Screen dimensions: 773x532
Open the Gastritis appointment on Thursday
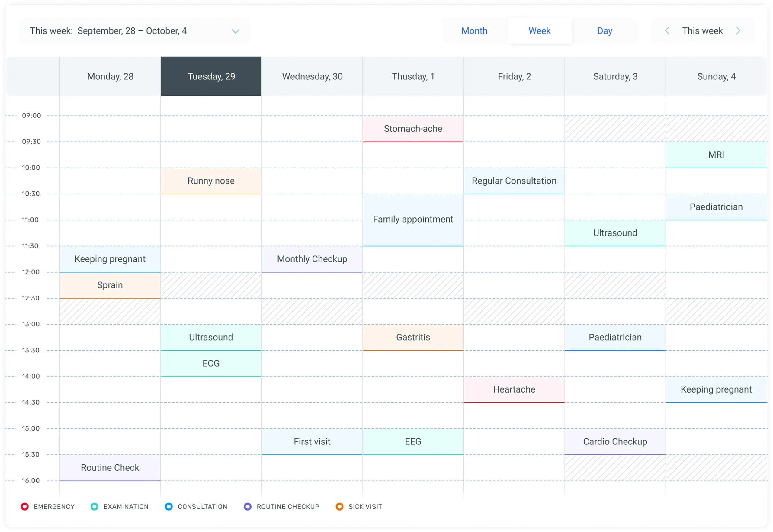(x=413, y=337)
